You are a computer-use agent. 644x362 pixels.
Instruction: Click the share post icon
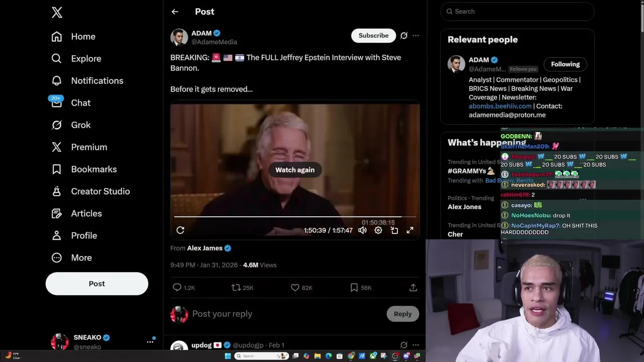(413, 288)
